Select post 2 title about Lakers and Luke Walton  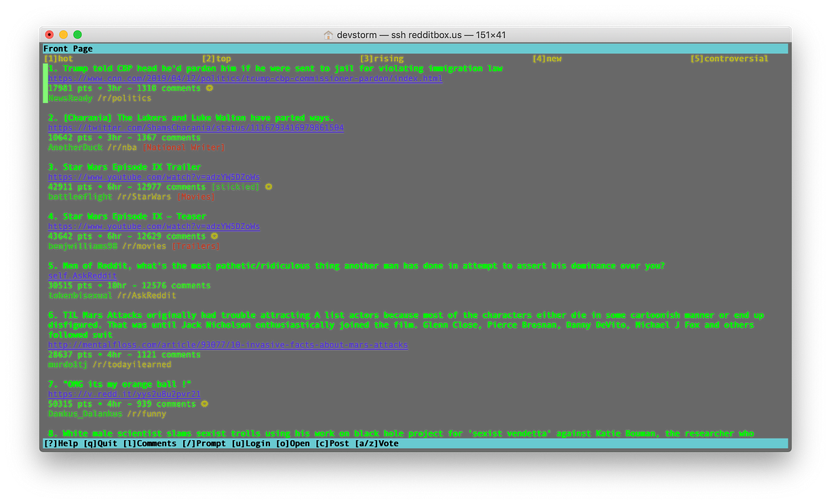tap(191, 118)
